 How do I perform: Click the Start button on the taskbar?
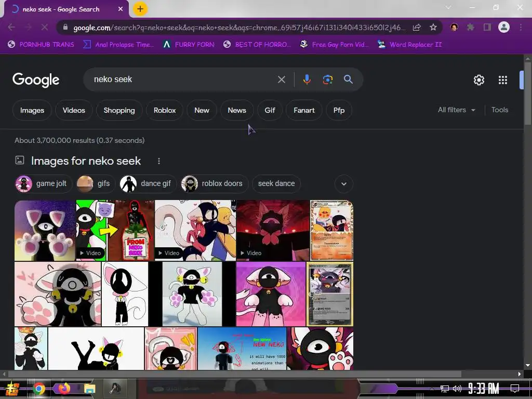click(12, 389)
